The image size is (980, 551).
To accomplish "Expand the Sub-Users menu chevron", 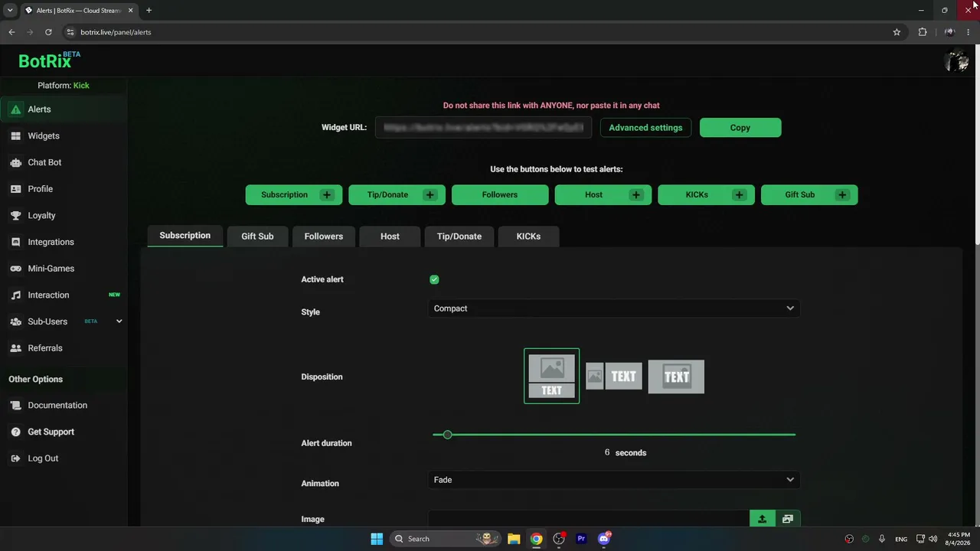I will pyautogui.click(x=119, y=321).
